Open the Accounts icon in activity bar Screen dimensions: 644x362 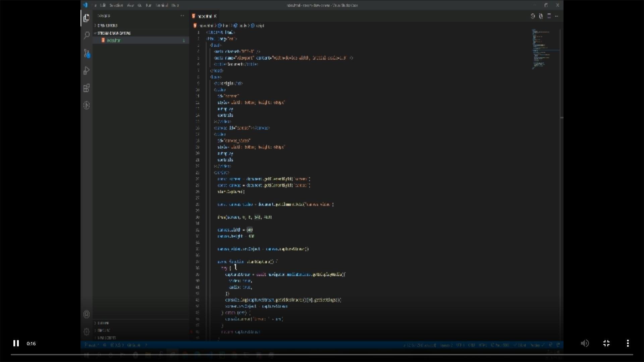point(87,314)
